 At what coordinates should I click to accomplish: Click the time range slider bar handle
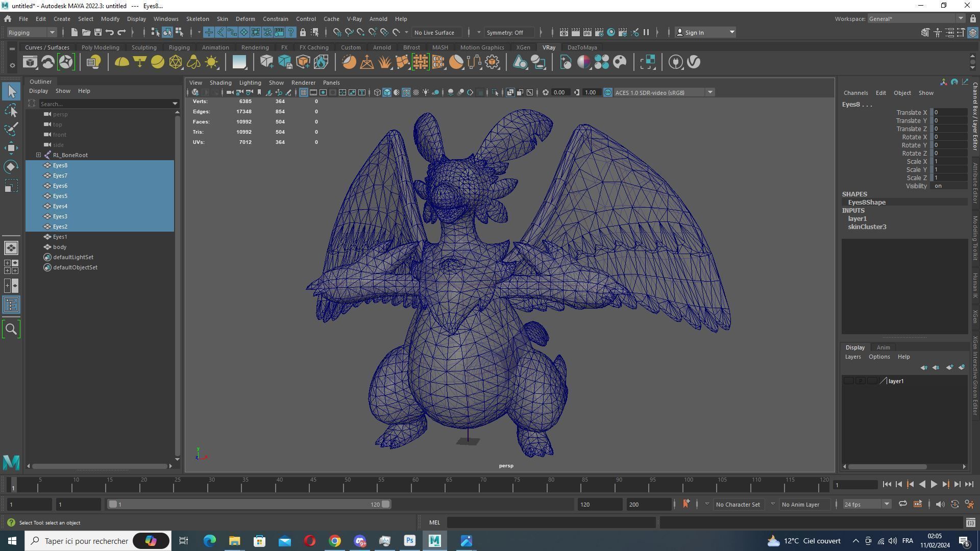(249, 504)
